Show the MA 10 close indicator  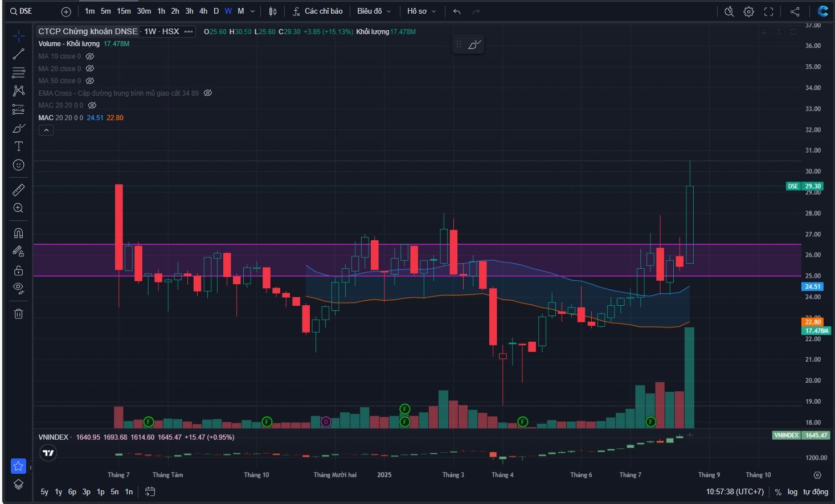(x=90, y=56)
